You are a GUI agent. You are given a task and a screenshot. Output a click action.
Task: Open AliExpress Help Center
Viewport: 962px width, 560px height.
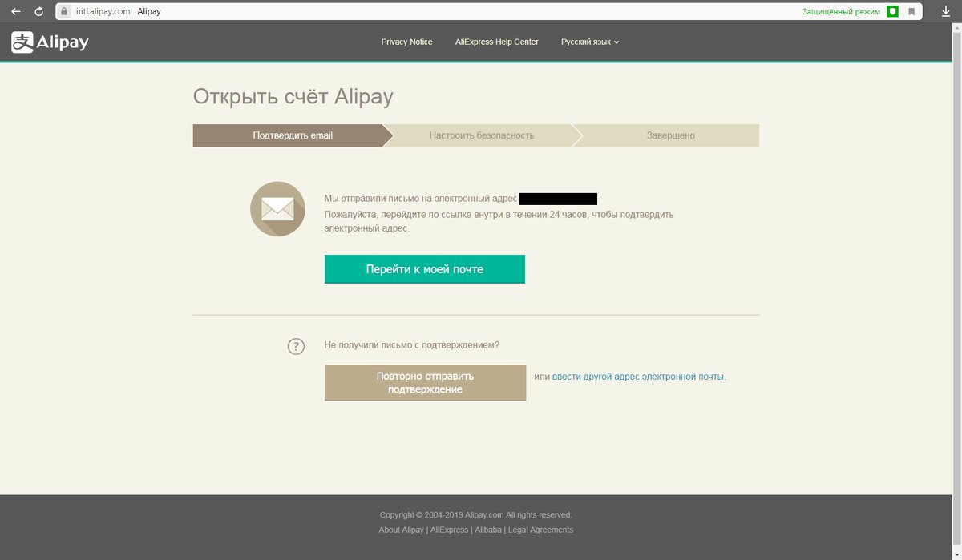496,42
